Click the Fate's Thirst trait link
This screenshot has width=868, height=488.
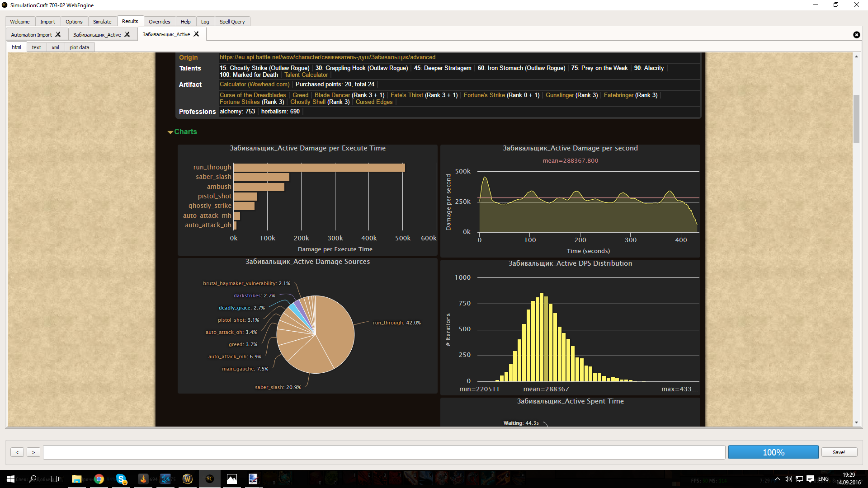407,95
